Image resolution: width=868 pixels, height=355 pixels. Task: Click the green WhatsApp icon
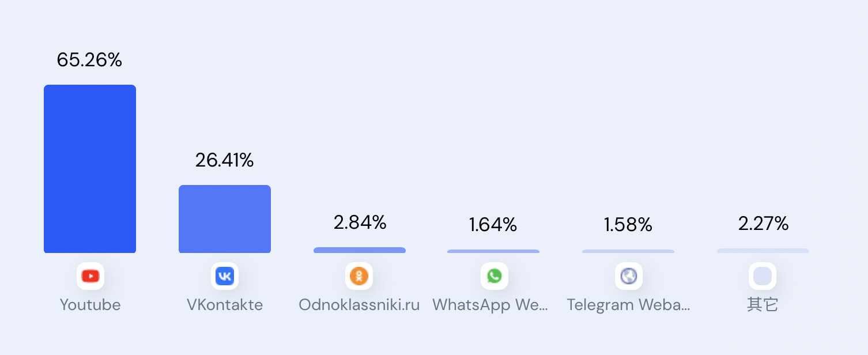pos(495,276)
